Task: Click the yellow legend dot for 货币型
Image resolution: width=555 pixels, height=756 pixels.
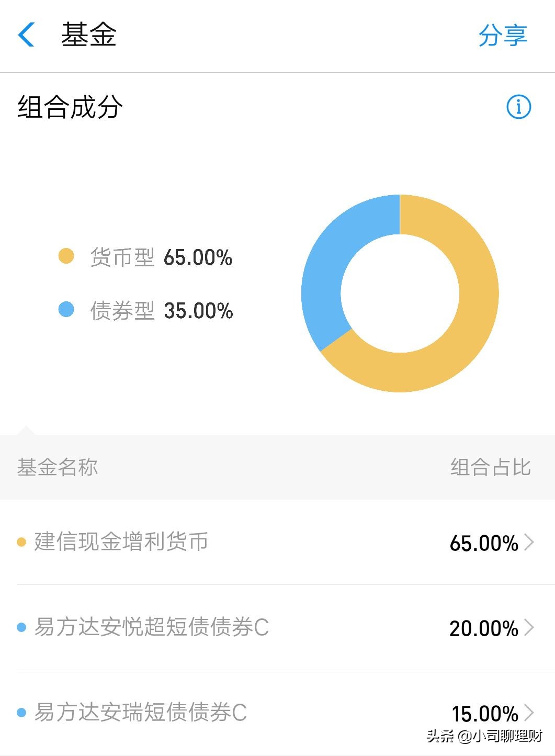Action: pos(67,256)
